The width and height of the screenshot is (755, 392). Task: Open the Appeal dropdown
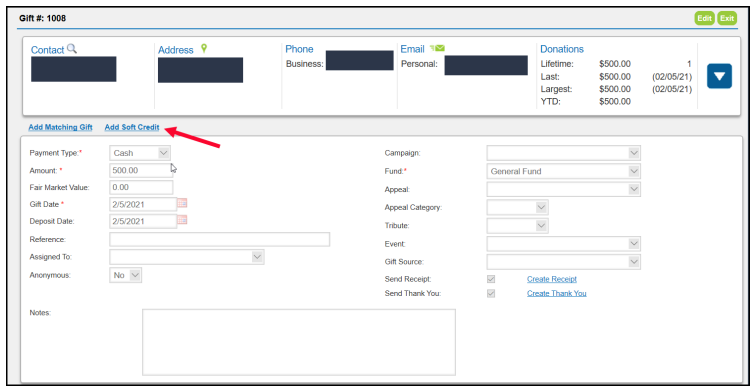point(563,189)
